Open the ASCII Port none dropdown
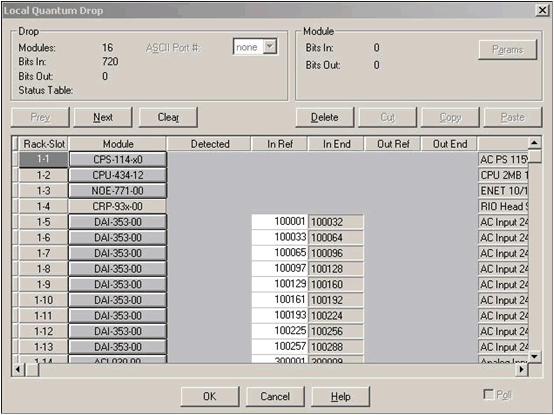 [x=255, y=47]
